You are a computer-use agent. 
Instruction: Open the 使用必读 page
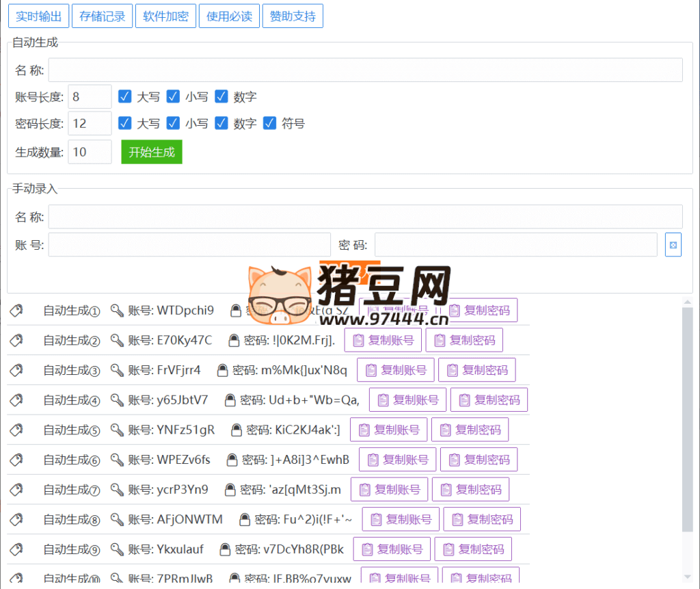[229, 16]
